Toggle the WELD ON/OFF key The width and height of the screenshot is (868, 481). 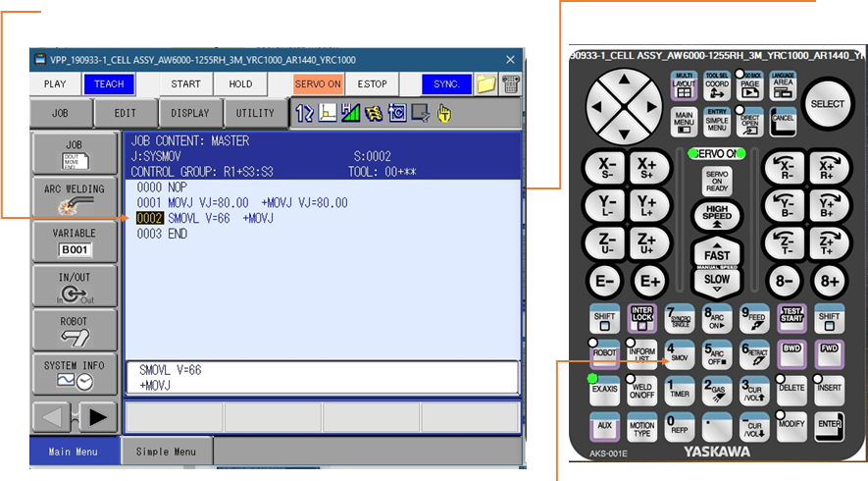(x=642, y=391)
